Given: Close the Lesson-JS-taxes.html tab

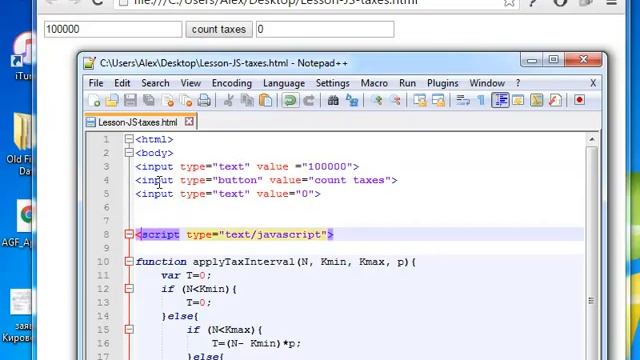Looking at the screenshot, I should [x=189, y=122].
